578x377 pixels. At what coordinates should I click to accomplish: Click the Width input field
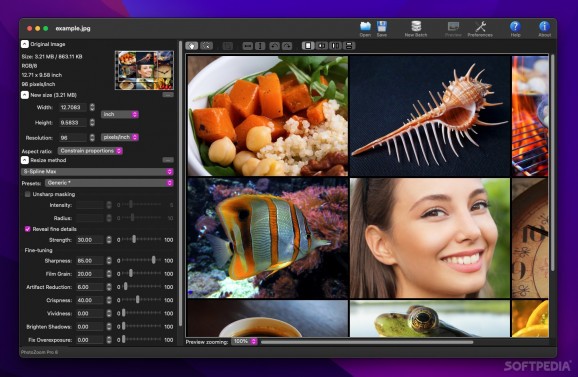click(73, 107)
